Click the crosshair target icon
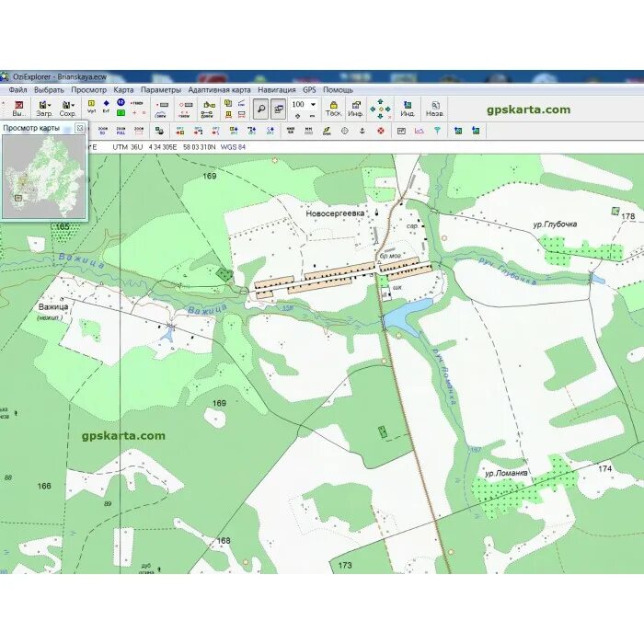This screenshot has width=644, height=644. point(345,131)
